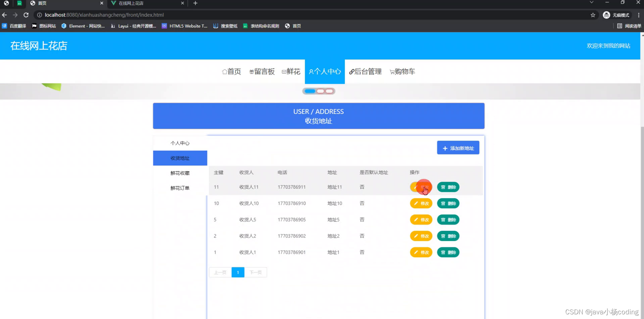
Task: Open 鲜花 navigation item
Action: pyautogui.click(x=291, y=72)
